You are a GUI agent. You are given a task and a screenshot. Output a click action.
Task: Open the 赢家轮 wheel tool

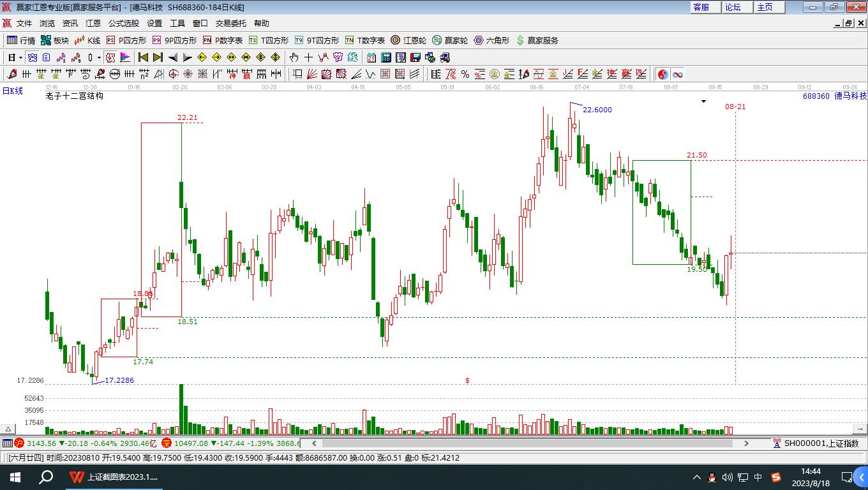[450, 40]
